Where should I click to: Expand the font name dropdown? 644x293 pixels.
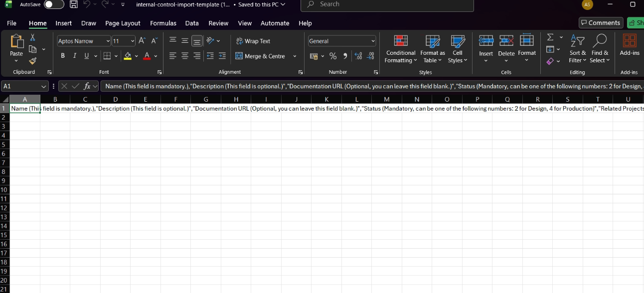[x=108, y=41]
